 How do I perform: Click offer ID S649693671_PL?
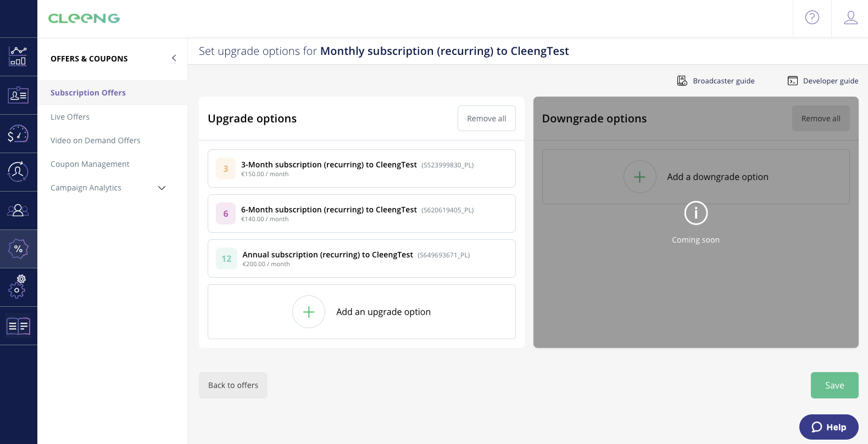pos(444,255)
